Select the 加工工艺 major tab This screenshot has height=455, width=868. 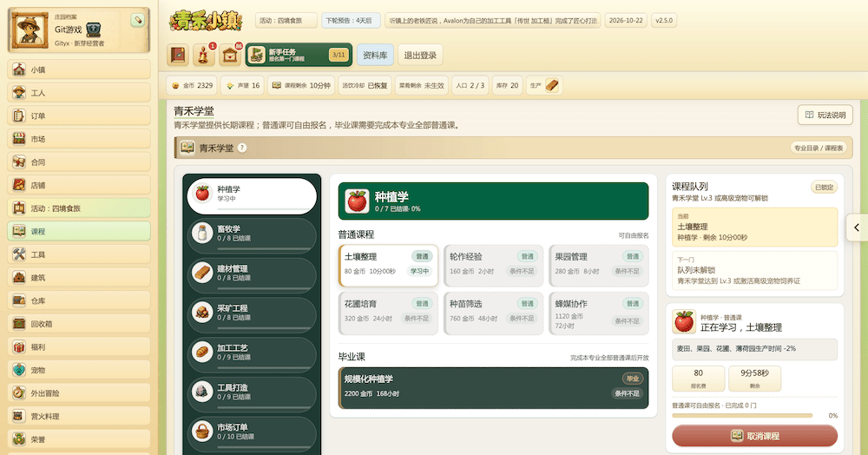point(252,353)
